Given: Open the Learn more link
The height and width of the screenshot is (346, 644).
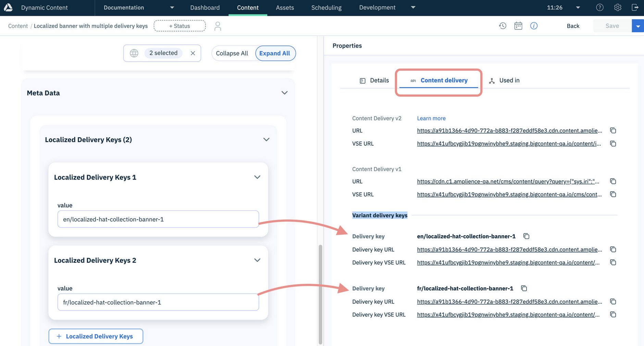Looking at the screenshot, I should [431, 118].
